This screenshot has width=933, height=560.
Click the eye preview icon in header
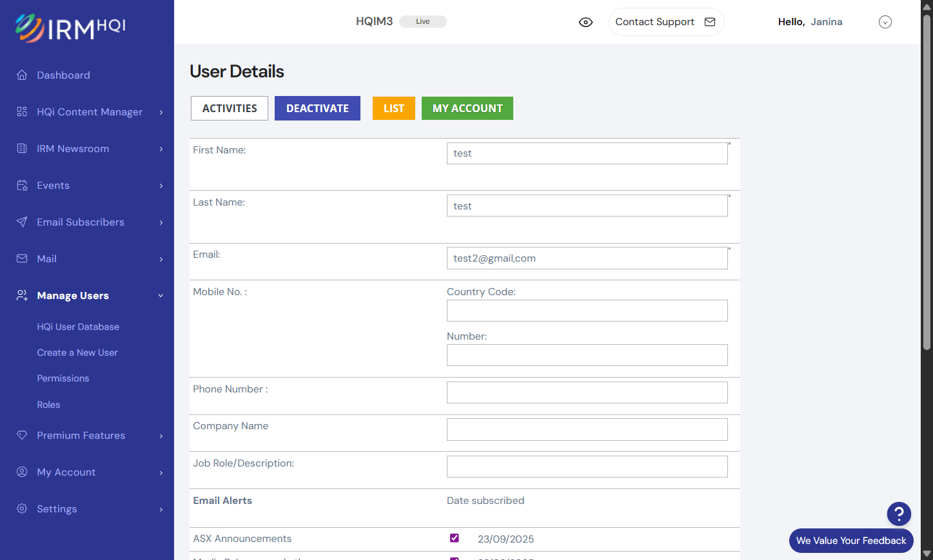(x=585, y=22)
